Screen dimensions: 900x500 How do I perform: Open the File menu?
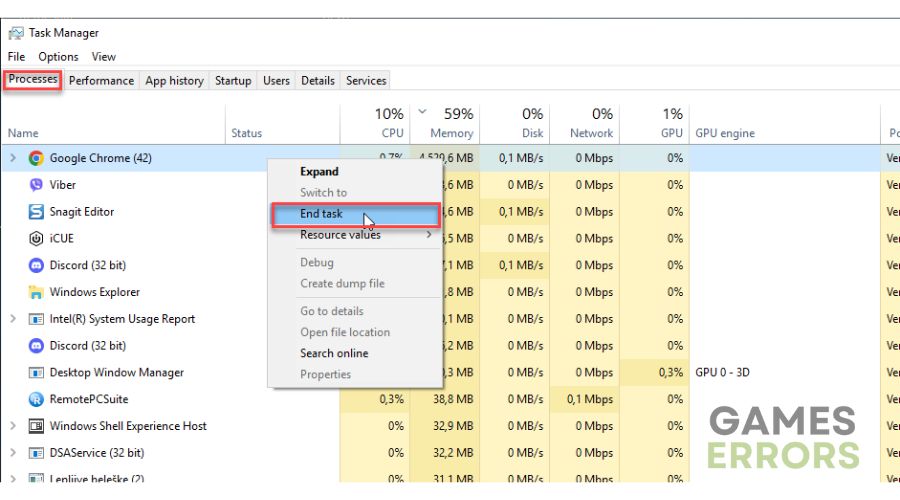pyautogui.click(x=16, y=56)
